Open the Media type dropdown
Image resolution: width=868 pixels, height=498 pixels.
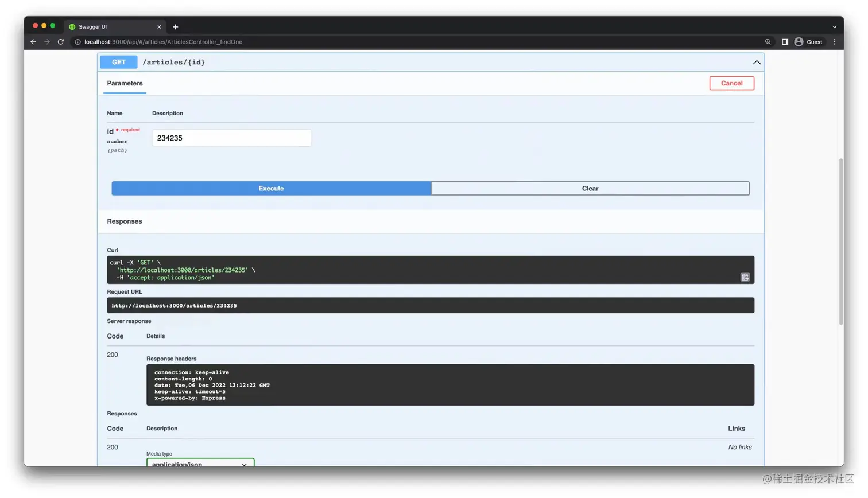(x=200, y=462)
